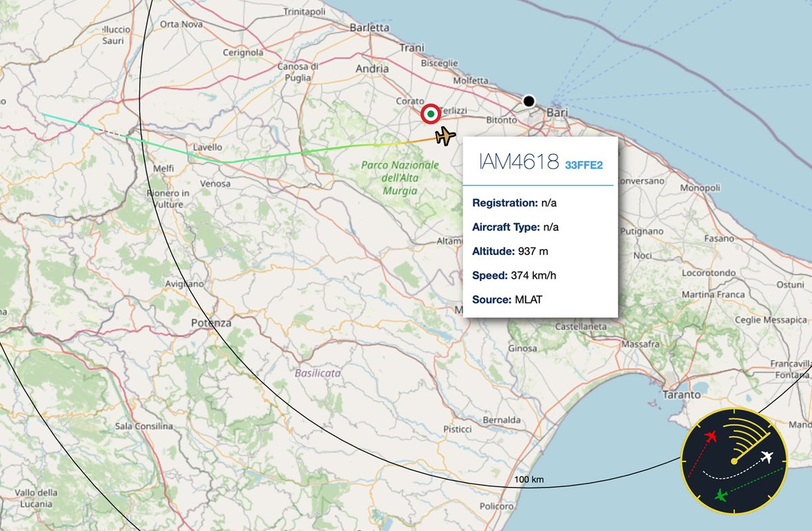The height and width of the screenshot is (531, 812).
Task: Click the Bernalda town label
Action: pos(501,420)
